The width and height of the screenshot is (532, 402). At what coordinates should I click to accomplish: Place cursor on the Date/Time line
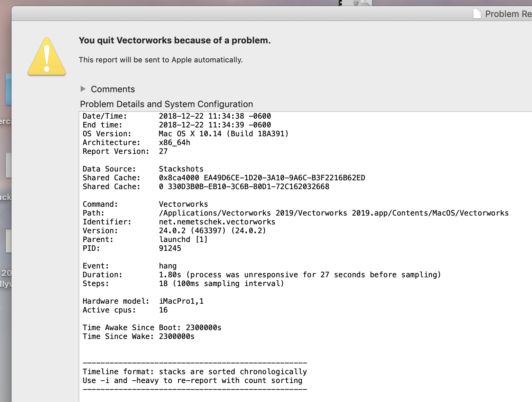tap(177, 116)
